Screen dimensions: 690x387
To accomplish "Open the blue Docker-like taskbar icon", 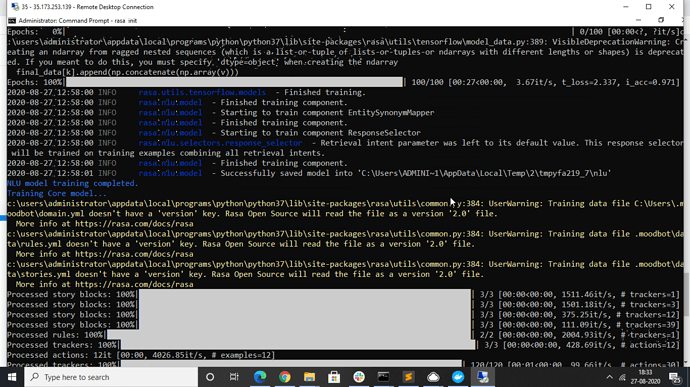I will pos(458,377).
